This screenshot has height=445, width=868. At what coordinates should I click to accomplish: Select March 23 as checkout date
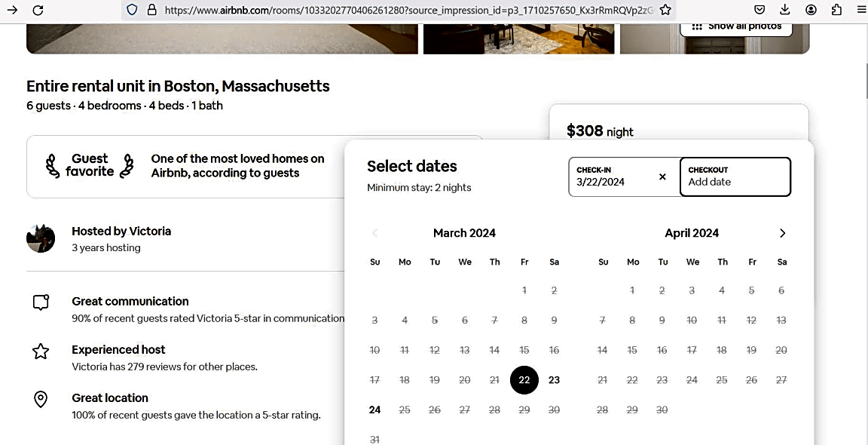(554, 380)
